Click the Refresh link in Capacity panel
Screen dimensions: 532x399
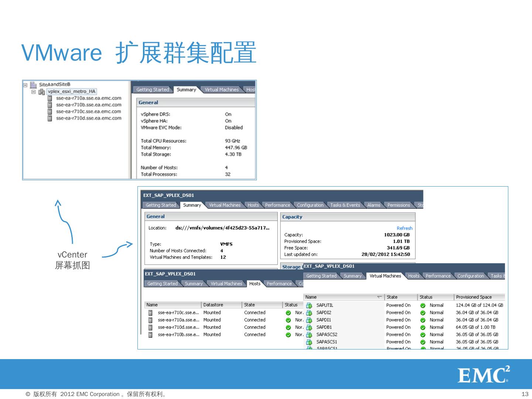point(405,228)
